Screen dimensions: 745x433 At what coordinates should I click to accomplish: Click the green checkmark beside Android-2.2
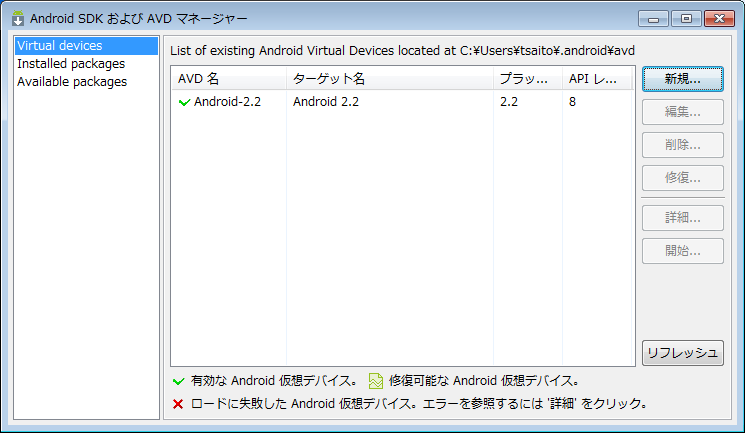pyautogui.click(x=184, y=102)
